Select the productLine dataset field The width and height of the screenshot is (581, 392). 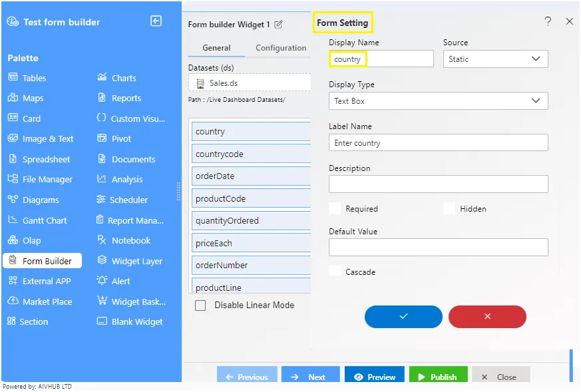coord(251,286)
